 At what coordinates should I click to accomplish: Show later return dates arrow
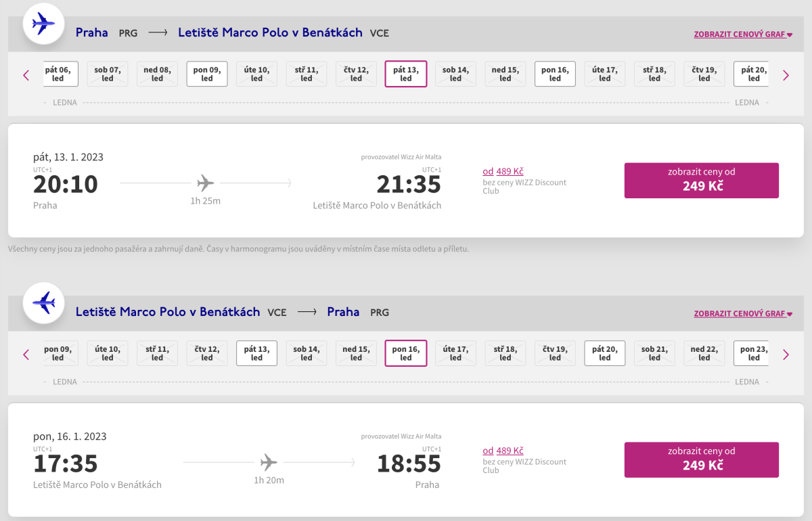pyautogui.click(x=786, y=355)
